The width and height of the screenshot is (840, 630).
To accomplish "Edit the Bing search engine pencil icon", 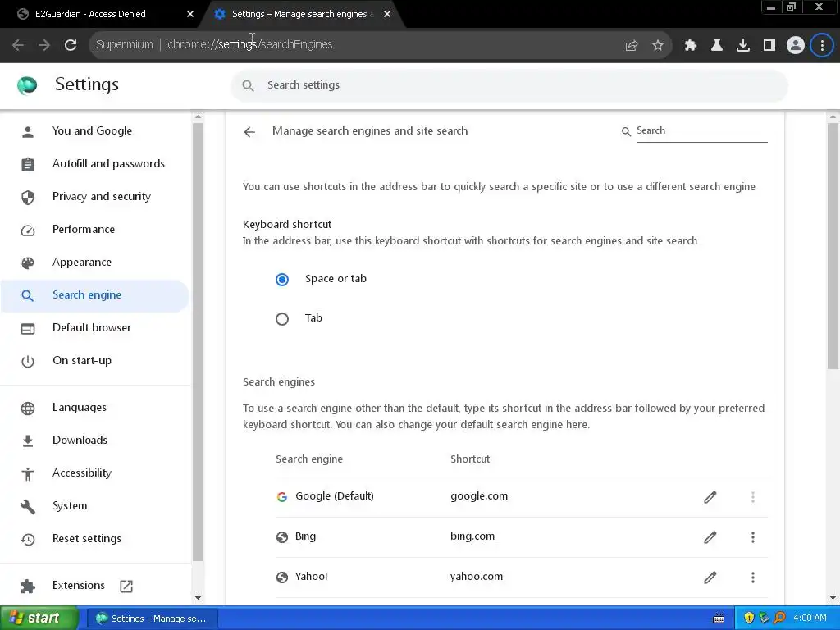I will 710,536.
